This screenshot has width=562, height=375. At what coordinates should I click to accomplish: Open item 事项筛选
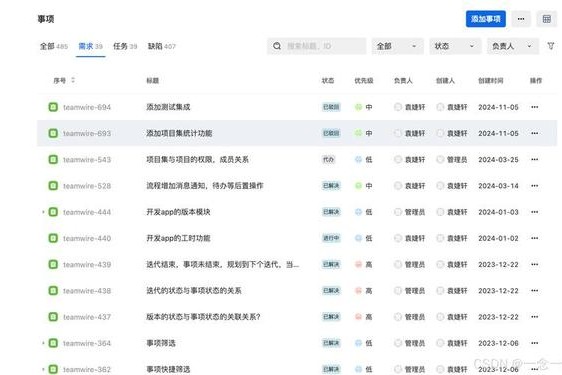pyautogui.click(x=161, y=343)
